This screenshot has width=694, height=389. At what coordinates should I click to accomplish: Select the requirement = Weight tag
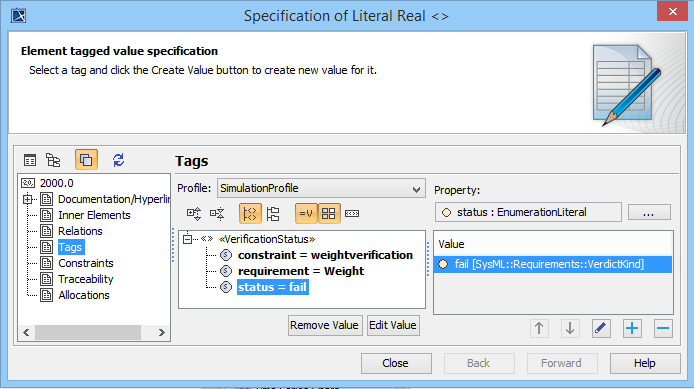point(301,271)
